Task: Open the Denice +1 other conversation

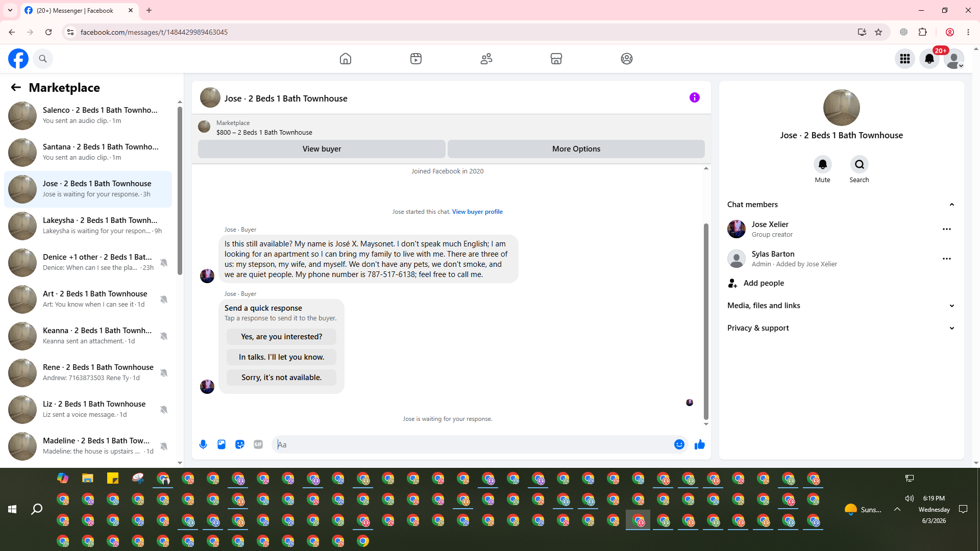Action: point(88,262)
